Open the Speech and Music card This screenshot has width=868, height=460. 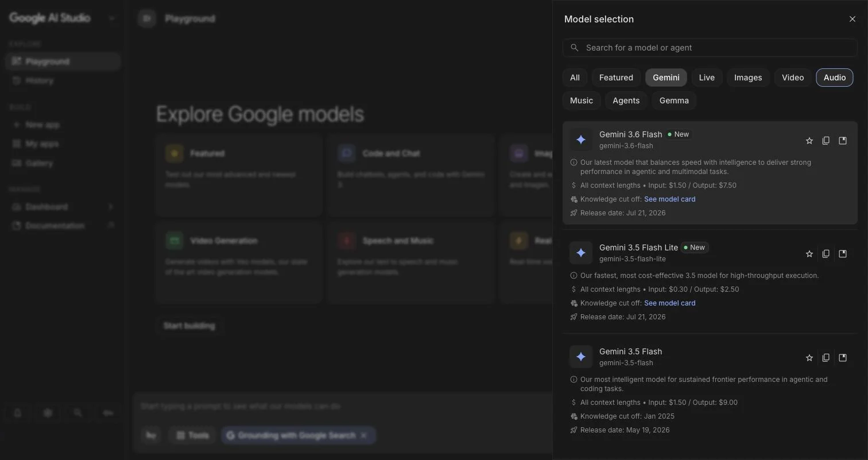click(412, 262)
